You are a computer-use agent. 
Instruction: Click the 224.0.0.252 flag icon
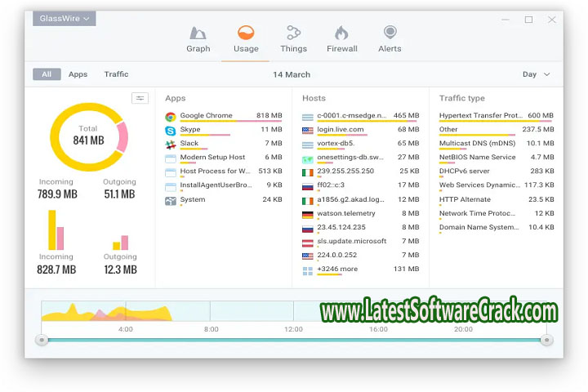[x=308, y=256]
